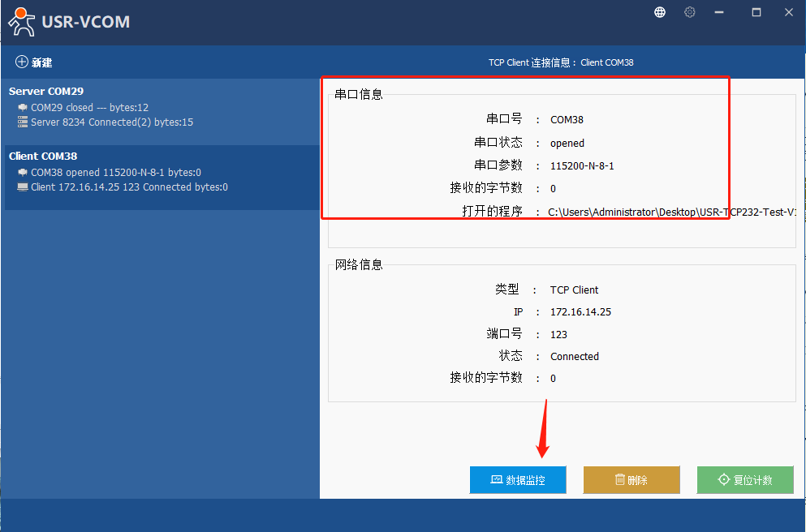Click the COM29 closed serial port icon
This screenshot has height=532, width=806.
click(23, 107)
